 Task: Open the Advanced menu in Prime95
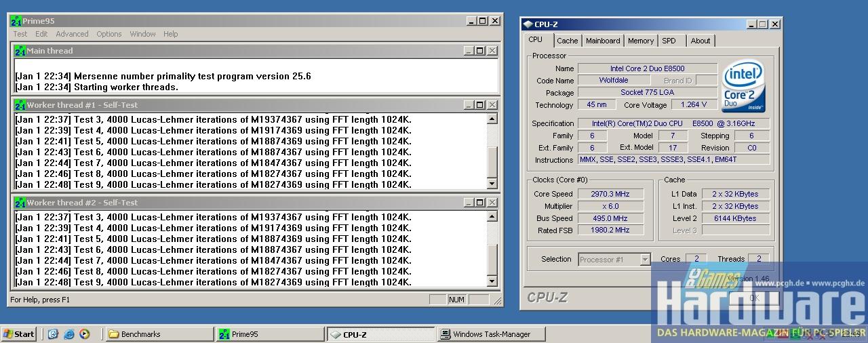72,34
